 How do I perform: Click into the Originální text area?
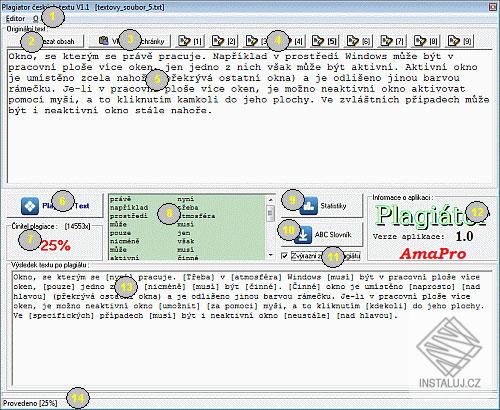(x=249, y=116)
